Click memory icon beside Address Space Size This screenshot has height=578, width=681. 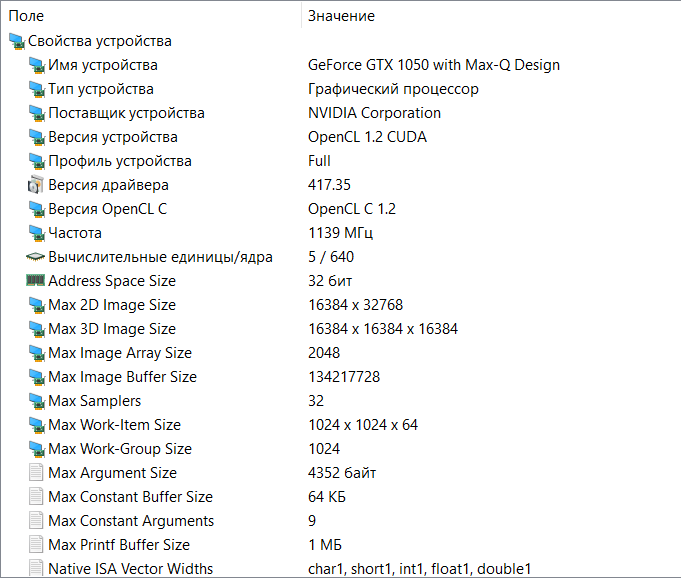point(36,281)
